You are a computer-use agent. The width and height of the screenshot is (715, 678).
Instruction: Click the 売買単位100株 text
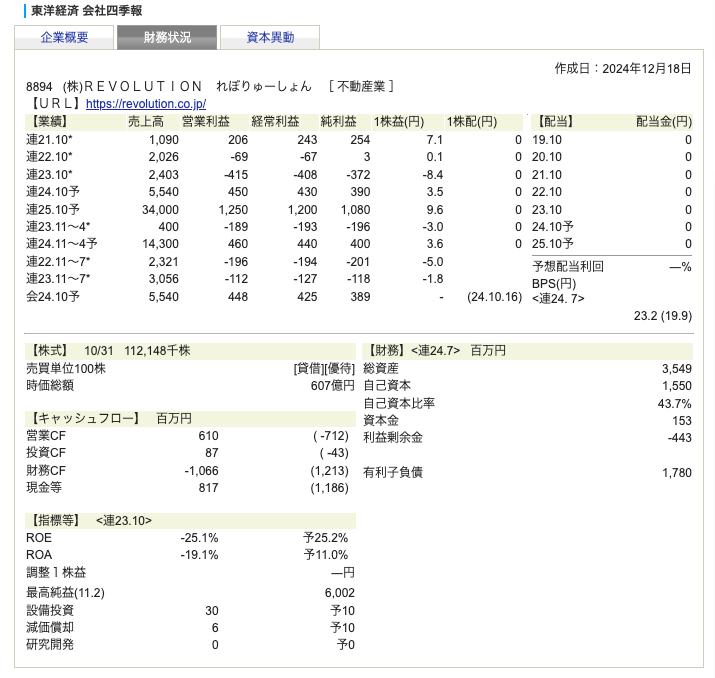tap(66, 368)
